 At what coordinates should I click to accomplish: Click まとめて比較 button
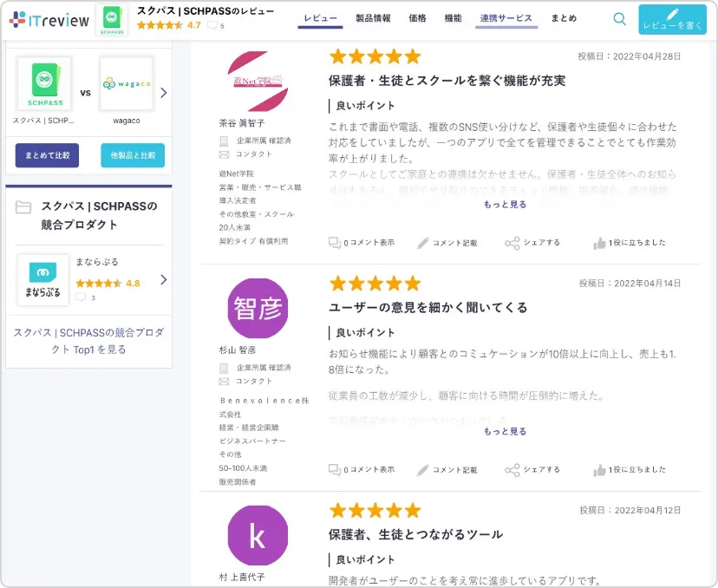coord(47,155)
